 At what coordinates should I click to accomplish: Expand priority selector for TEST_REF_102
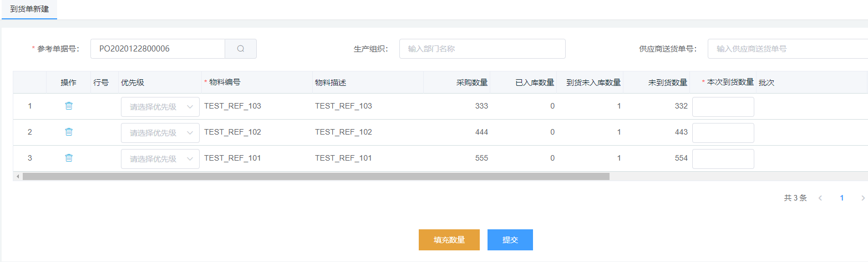pyautogui.click(x=160, y=133)
